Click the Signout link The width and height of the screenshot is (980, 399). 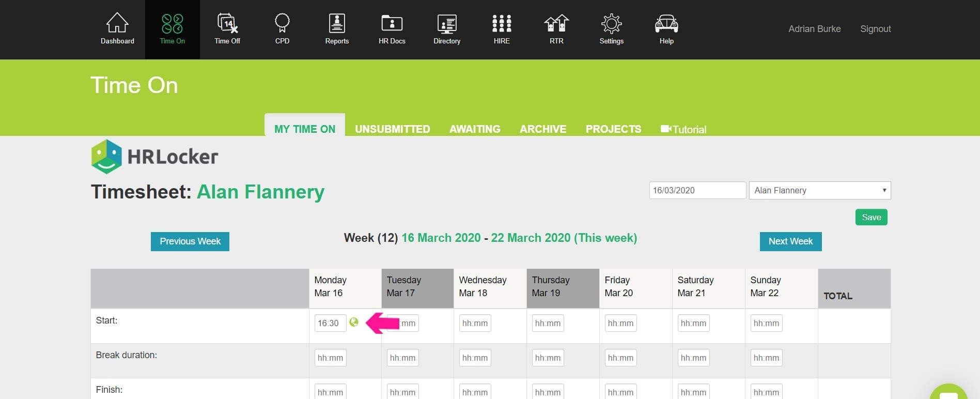pyautogui.click(x=876, y=29)
